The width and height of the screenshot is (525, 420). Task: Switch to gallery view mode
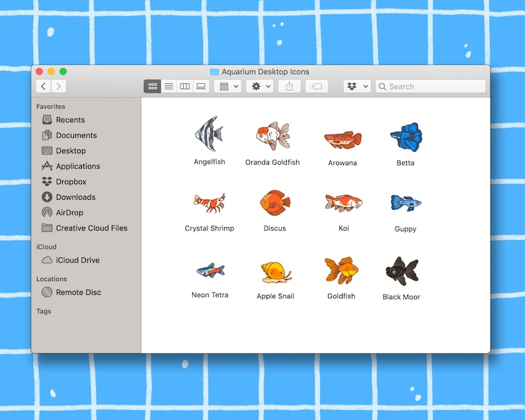[x=201, y=87]
